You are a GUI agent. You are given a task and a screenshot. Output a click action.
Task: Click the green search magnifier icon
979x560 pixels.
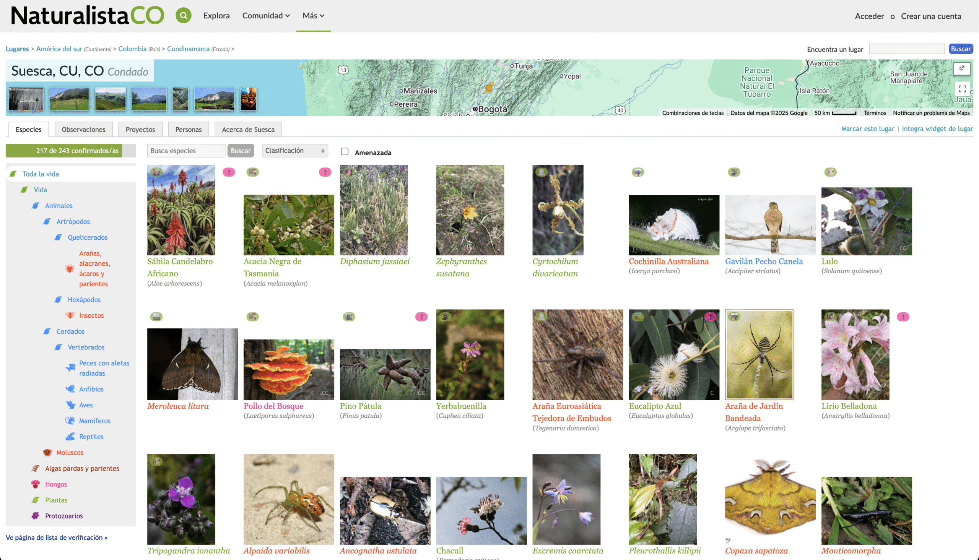click(x=184, y=16)
